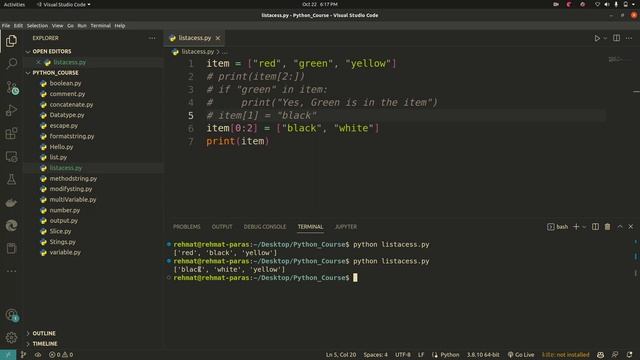Maximize the panel size with chevron
Screen dimensions: 640x360
620,227
